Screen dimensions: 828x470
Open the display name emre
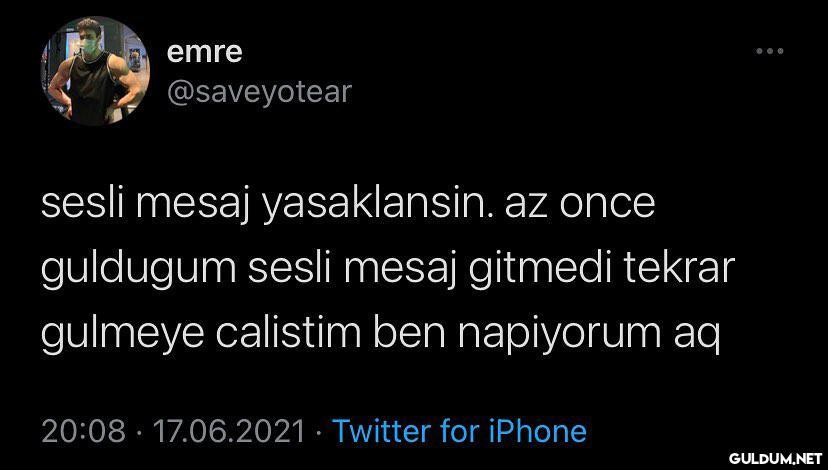pos(205,52)
